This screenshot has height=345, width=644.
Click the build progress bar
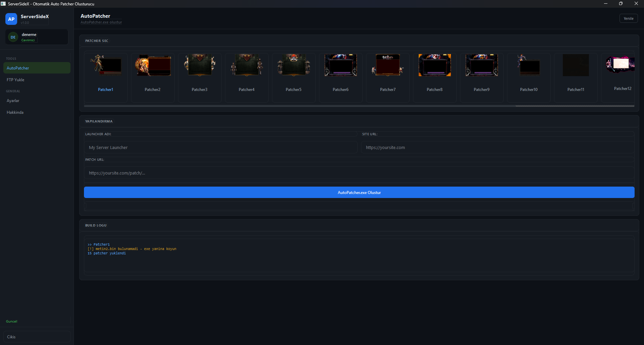tap(359, 206)
